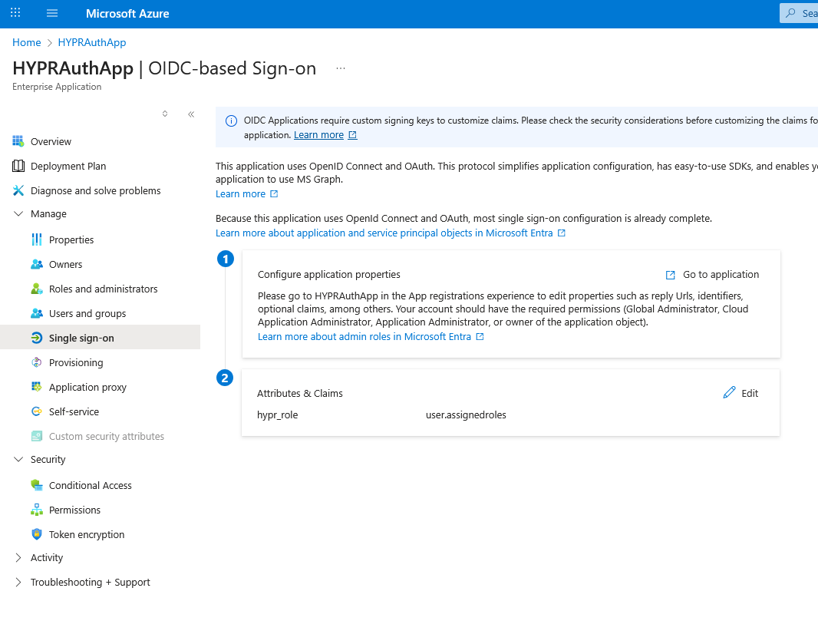Click the Users and groups icon

(37, 313)
